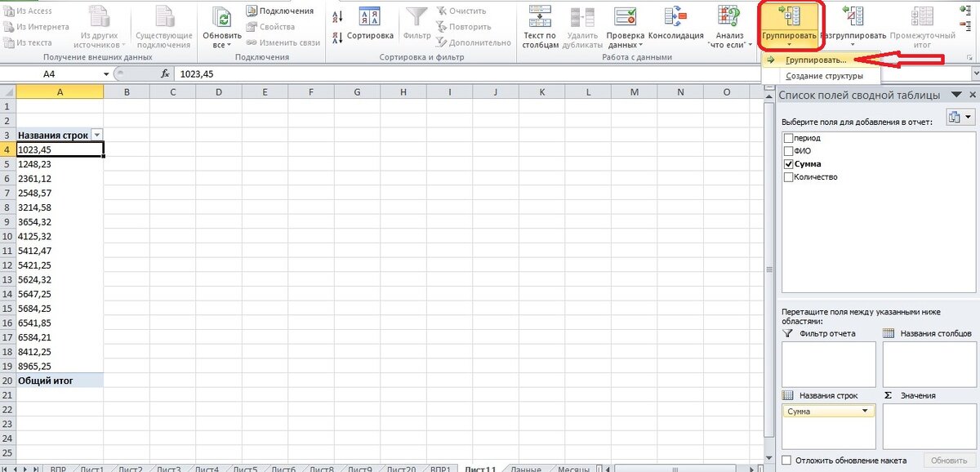980x472 pixels.
Task: Select the Общий итог cell
Action: pos(60,380)
